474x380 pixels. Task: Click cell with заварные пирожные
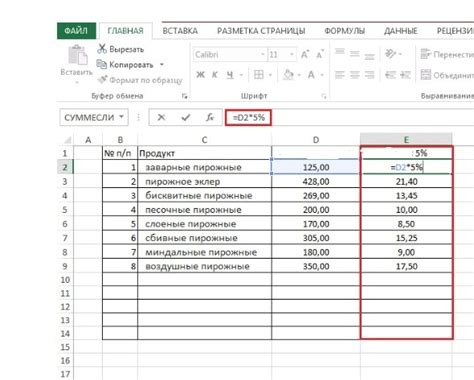point(204,167)
